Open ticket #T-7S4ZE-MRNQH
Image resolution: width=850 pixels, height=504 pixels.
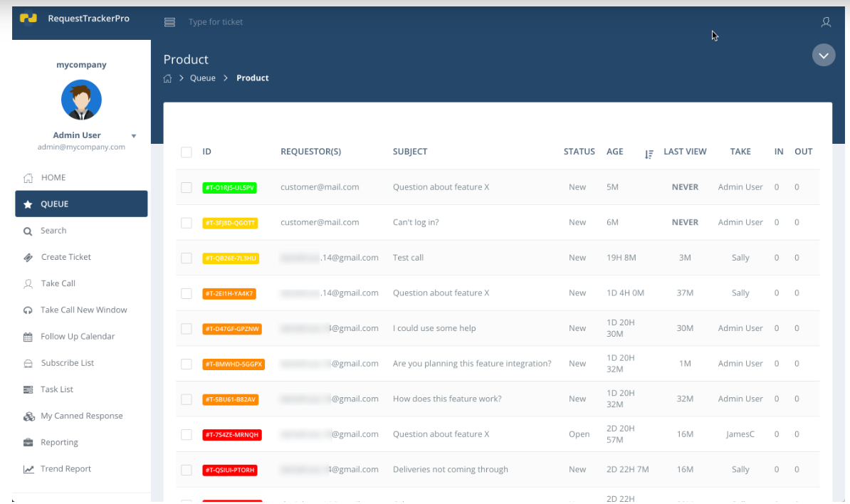[x=232, y=434]
